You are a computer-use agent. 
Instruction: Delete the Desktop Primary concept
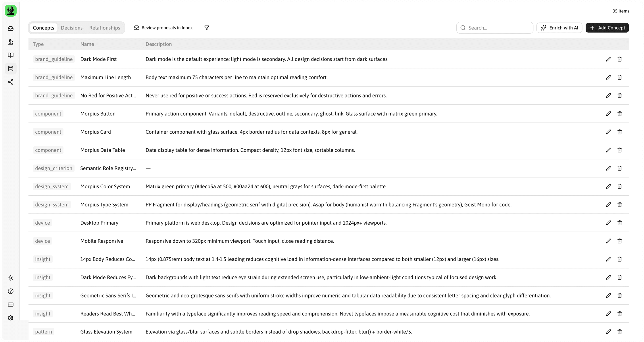[x=619, y=223]
